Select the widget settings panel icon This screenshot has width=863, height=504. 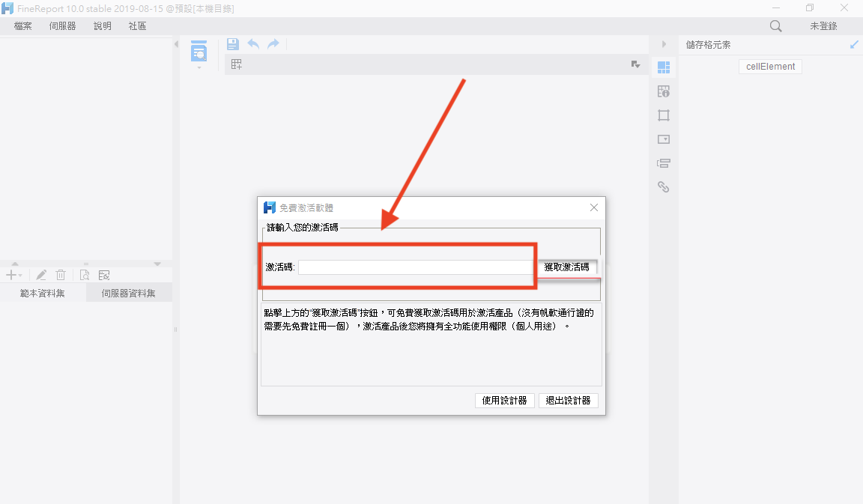coord(664,139)
